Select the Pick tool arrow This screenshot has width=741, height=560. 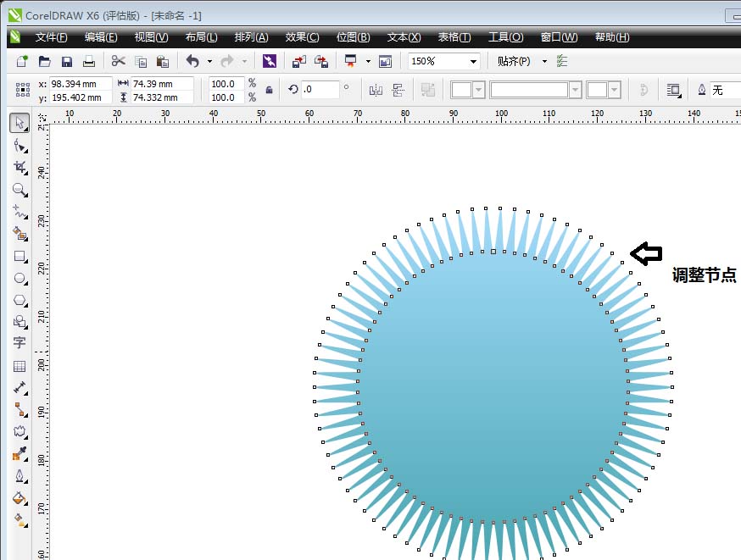(x=19, y=124)
